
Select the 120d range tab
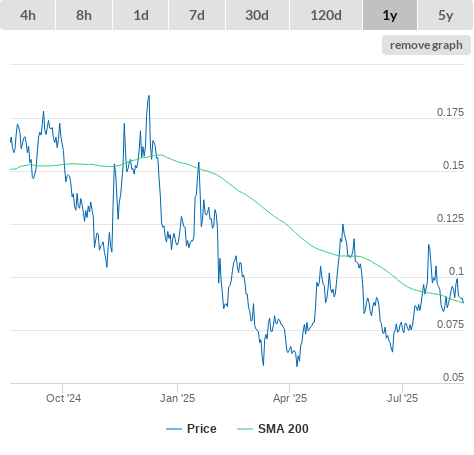pos(326,15)
